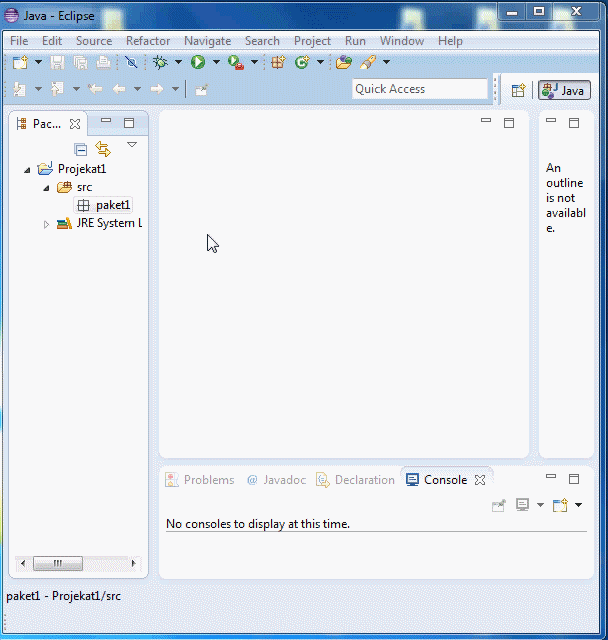Open the Project menu
This screenshot has height=640, width=608.
(x=313, y=41)
